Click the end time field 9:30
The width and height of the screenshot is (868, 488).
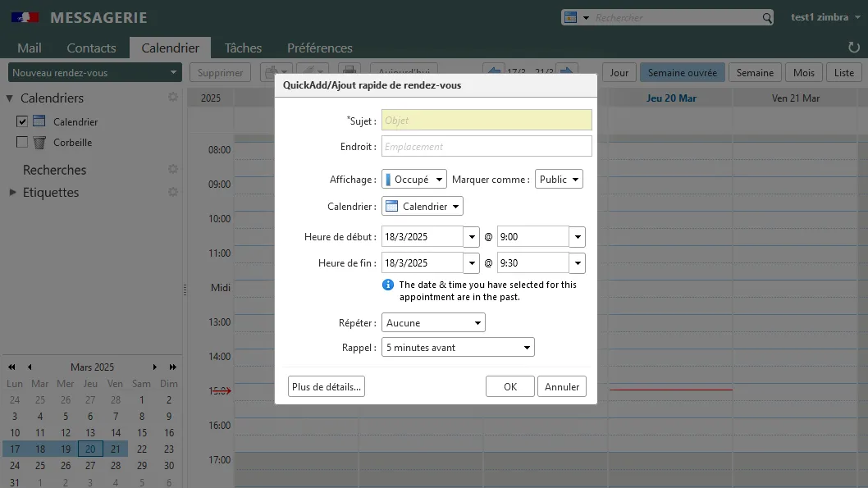(533, 263)
